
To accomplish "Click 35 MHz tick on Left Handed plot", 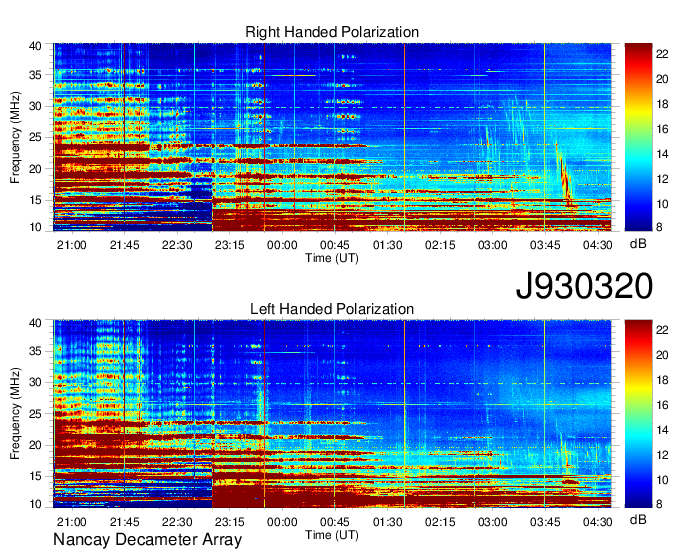I will pyautogui.click(x=35, y=351).
